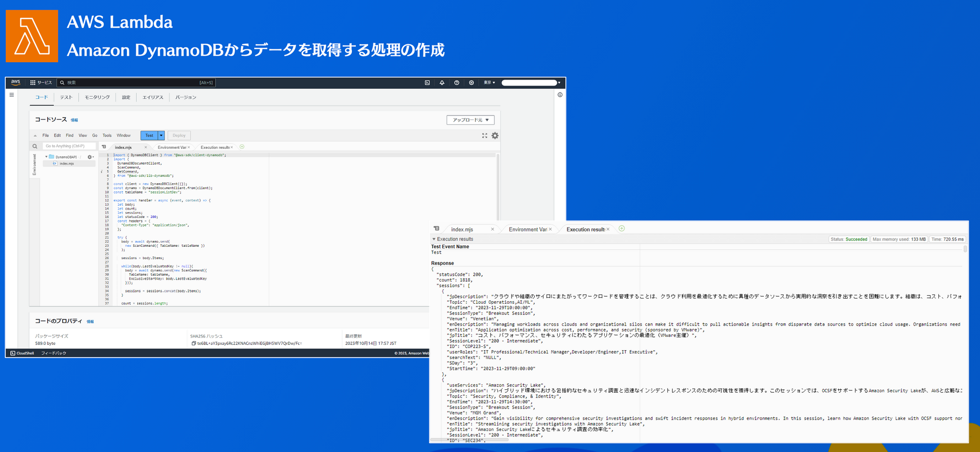
Task: Open the Tools menu in the editor
Action: (x=107, y=136)
